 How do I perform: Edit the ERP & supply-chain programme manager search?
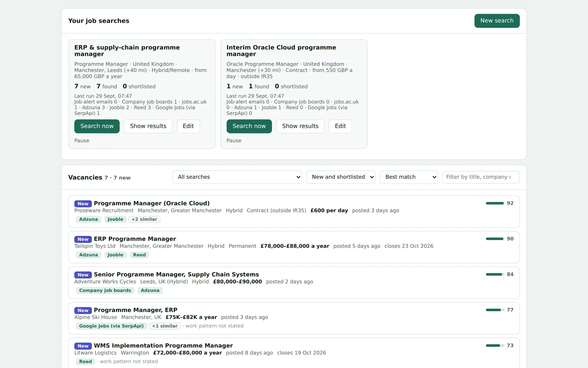(x=188, y=126)
